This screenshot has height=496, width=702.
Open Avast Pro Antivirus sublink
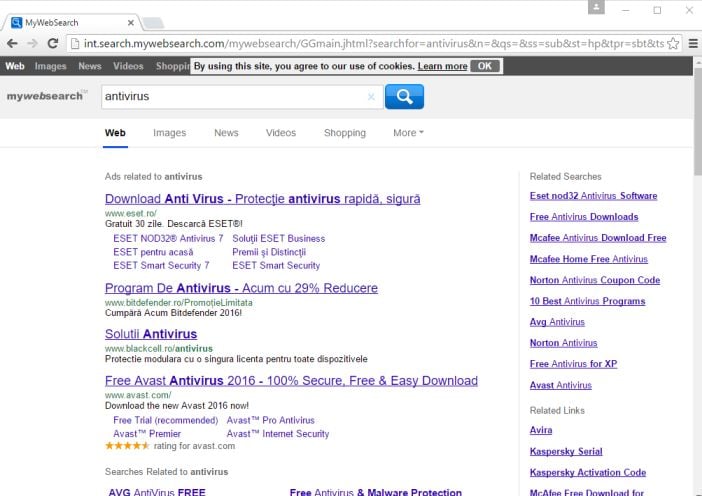270,420
